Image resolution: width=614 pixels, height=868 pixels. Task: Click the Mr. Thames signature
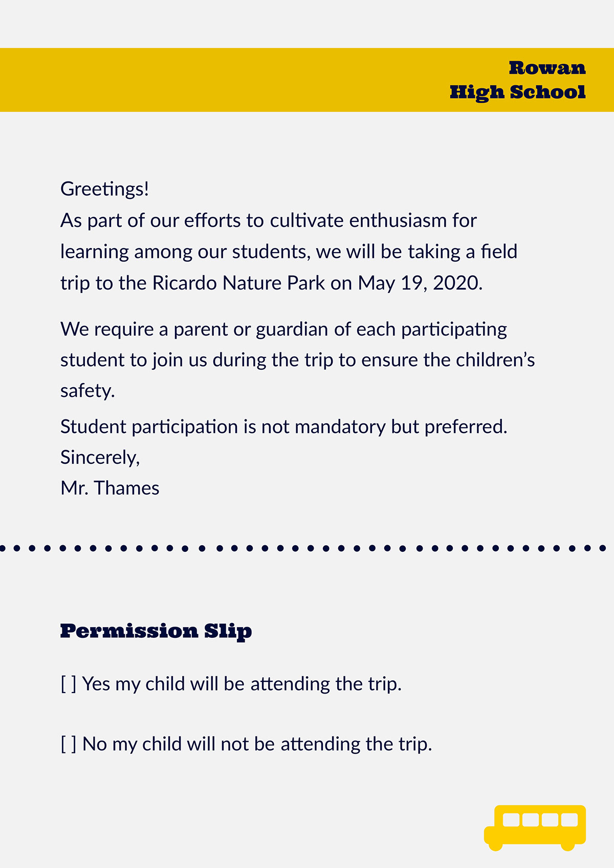point(110,488)
